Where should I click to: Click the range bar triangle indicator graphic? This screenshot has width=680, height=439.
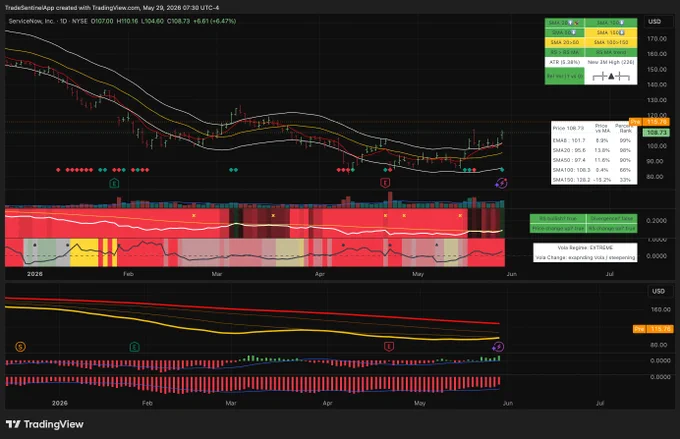(x=611, y=76)
